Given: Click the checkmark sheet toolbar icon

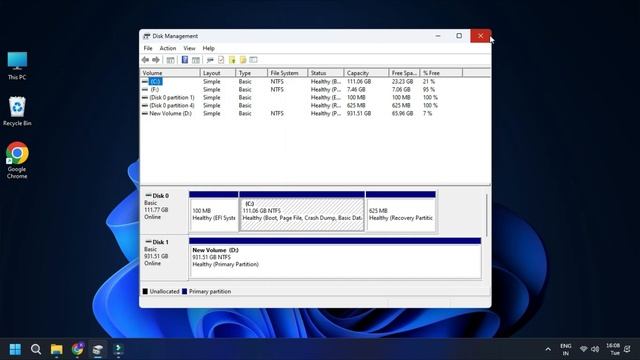Looking at the screenshot, I should 221,60.
